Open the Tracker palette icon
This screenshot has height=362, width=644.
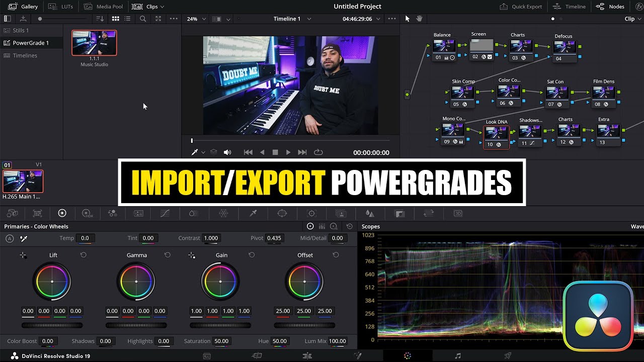coord(311,214)
